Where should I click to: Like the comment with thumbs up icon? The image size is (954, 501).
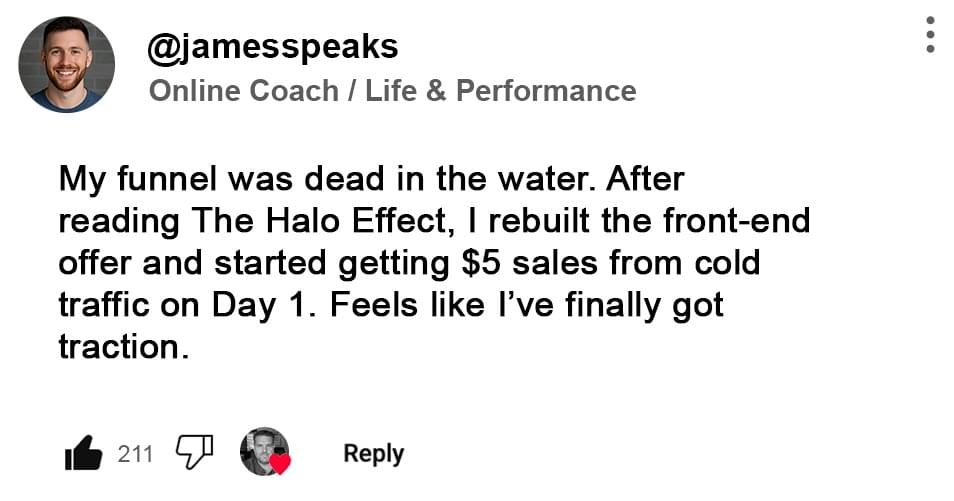coord(84,453)
